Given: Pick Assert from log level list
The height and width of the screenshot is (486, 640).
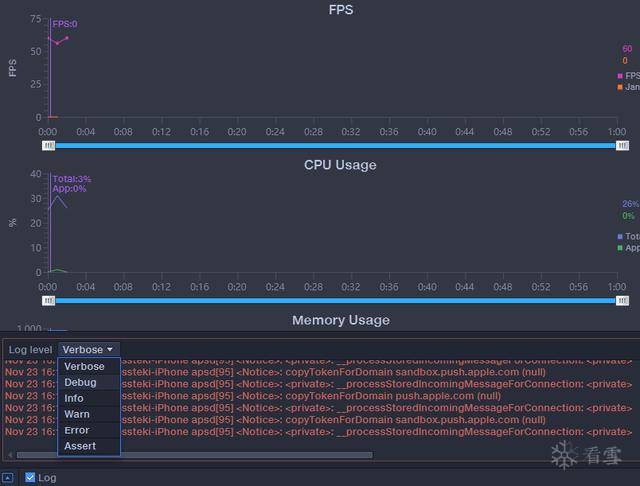Looking at the screenshot, I should [80, 446].
